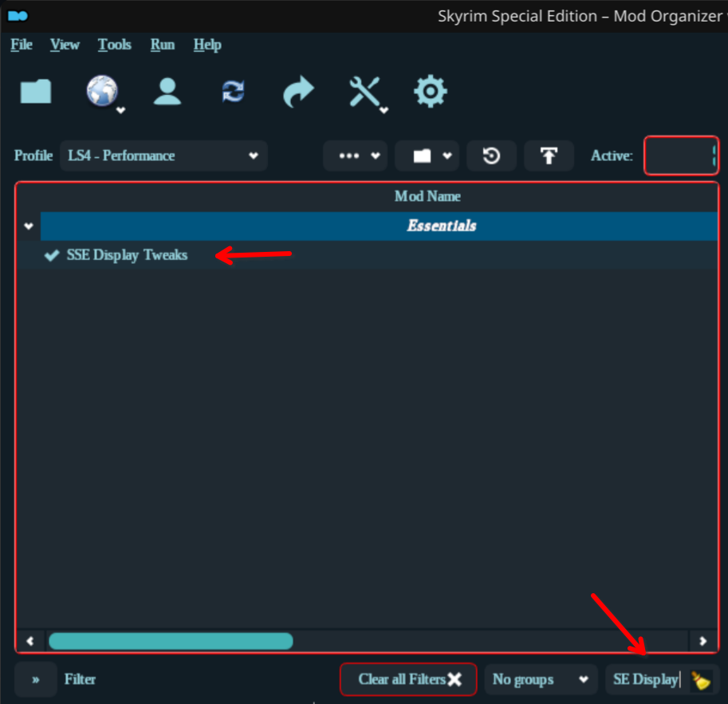Screen dimensions: 728x704
Task: Open the folder dropdown next to profile
Action: 427,155
